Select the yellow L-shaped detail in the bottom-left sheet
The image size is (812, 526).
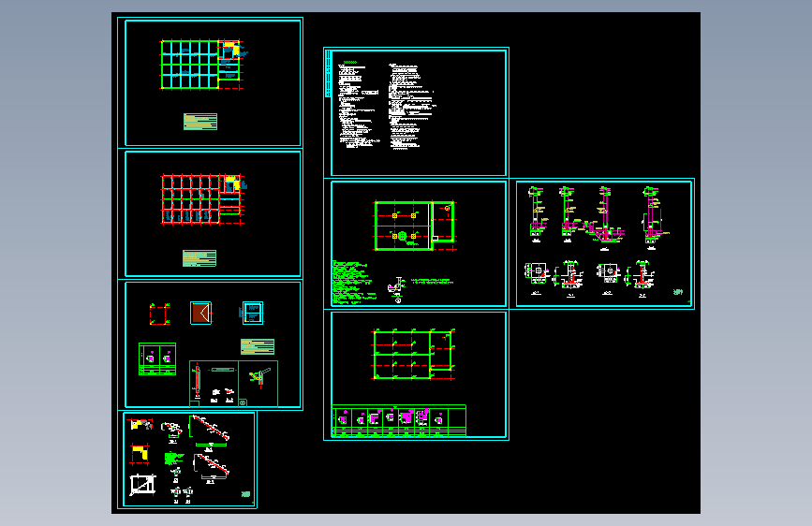click(140, 454)
